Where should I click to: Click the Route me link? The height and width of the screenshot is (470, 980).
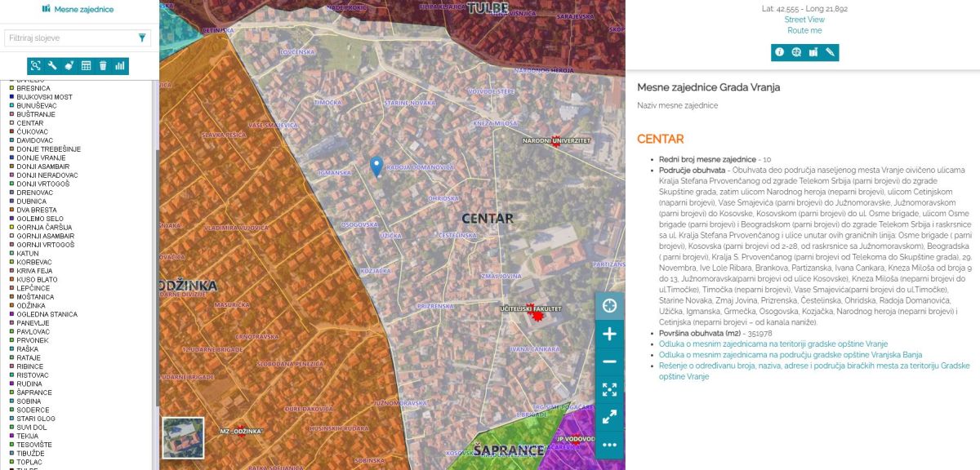pos(804,31)
